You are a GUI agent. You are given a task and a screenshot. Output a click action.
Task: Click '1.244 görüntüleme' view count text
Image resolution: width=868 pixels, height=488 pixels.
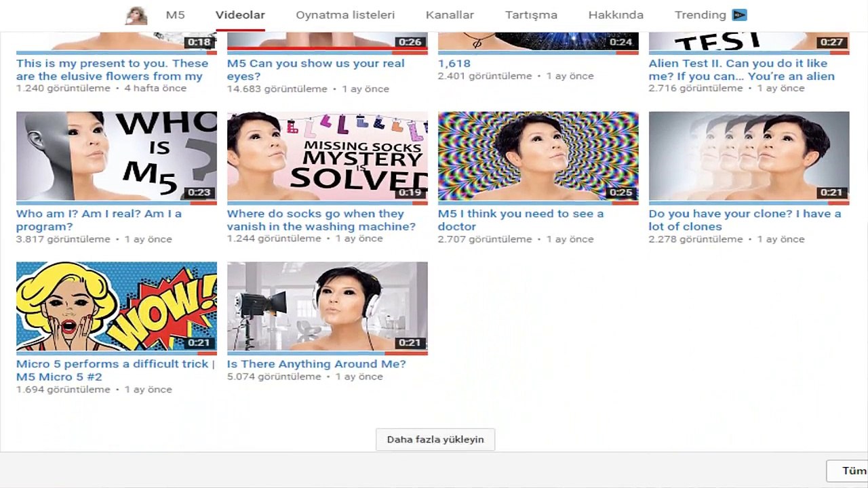274,239
